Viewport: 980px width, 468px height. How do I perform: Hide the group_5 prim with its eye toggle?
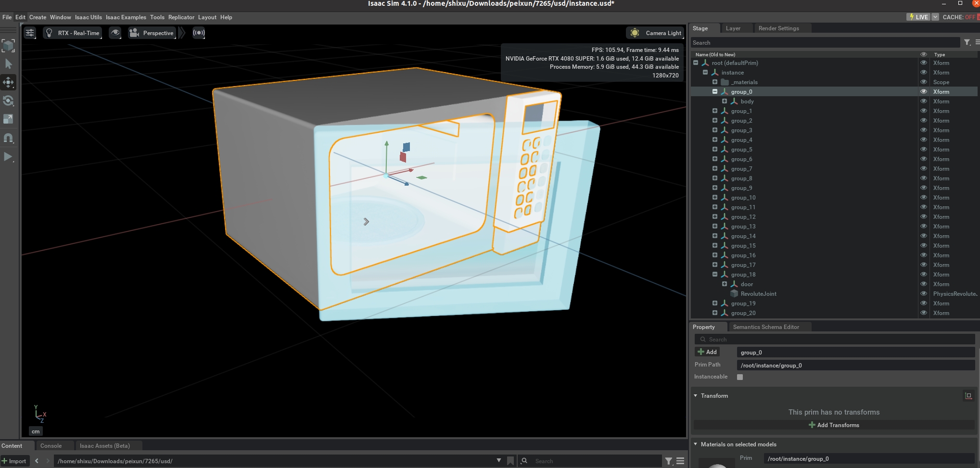click(923, 149)
